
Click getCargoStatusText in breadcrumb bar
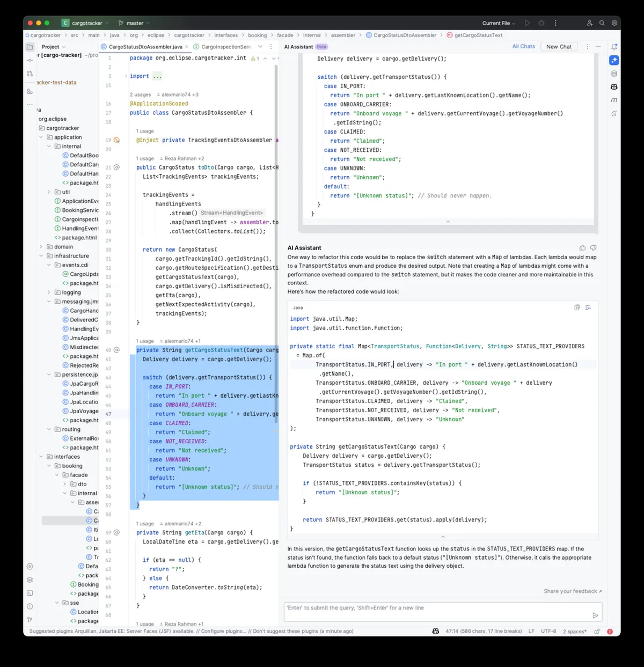474,35
